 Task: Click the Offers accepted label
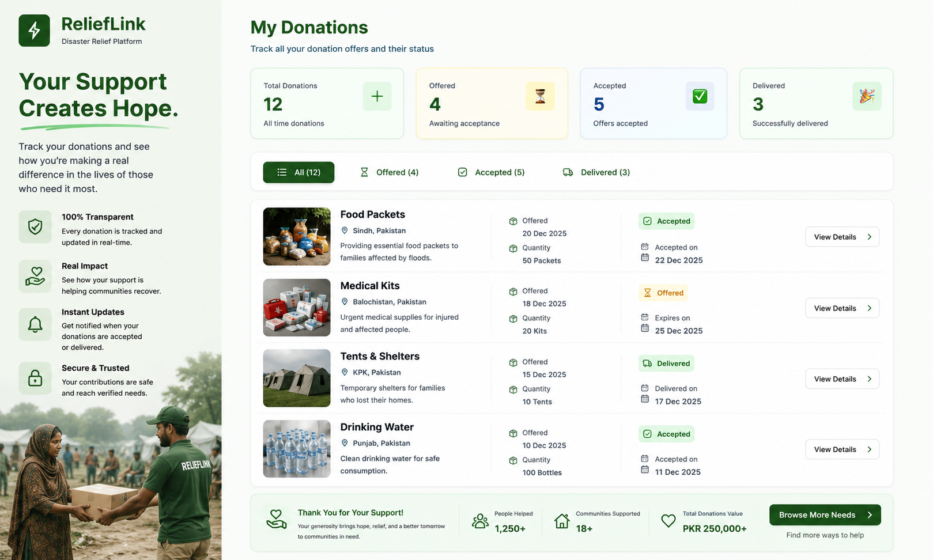click(621, 123)
